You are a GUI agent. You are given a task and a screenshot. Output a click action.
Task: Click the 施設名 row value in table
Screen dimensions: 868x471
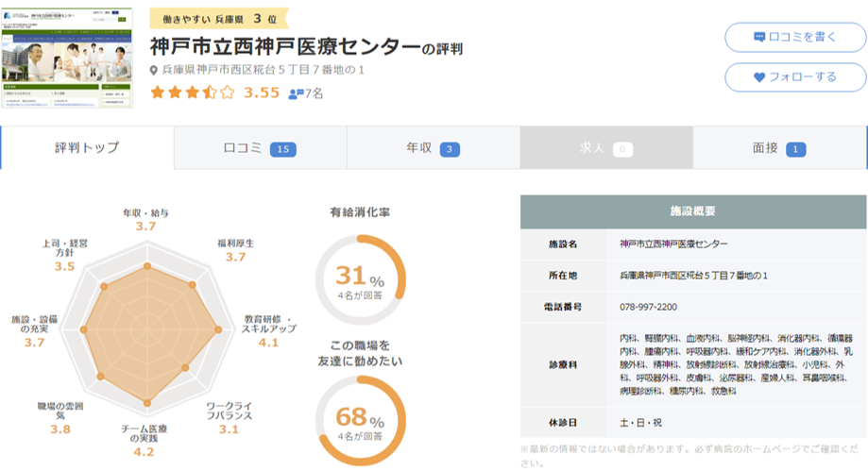point(673,244)
